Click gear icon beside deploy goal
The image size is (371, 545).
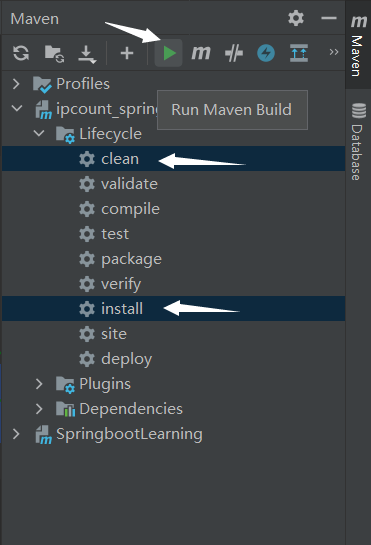point(87,359)
